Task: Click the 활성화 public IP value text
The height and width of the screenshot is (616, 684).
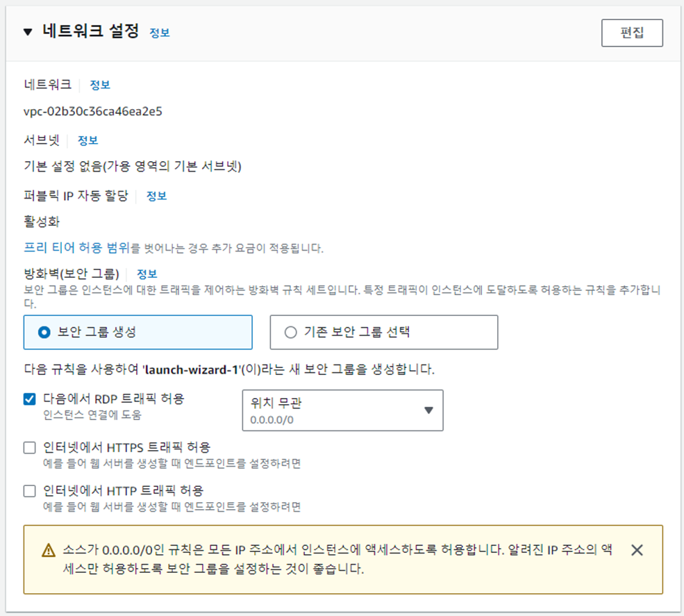Action: pos(42,222)
